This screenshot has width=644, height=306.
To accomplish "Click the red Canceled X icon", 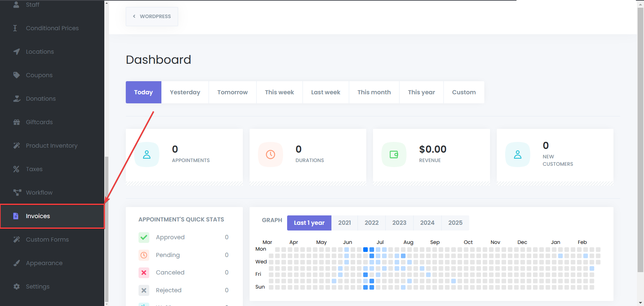I will pos(144,273).
